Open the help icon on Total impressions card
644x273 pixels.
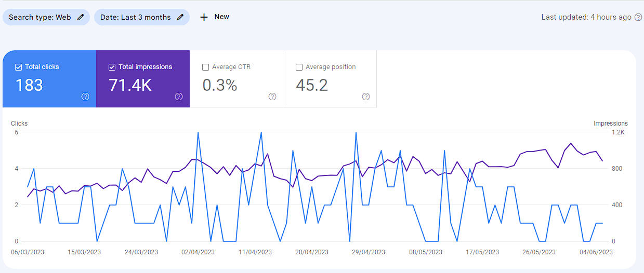point(179,97)
